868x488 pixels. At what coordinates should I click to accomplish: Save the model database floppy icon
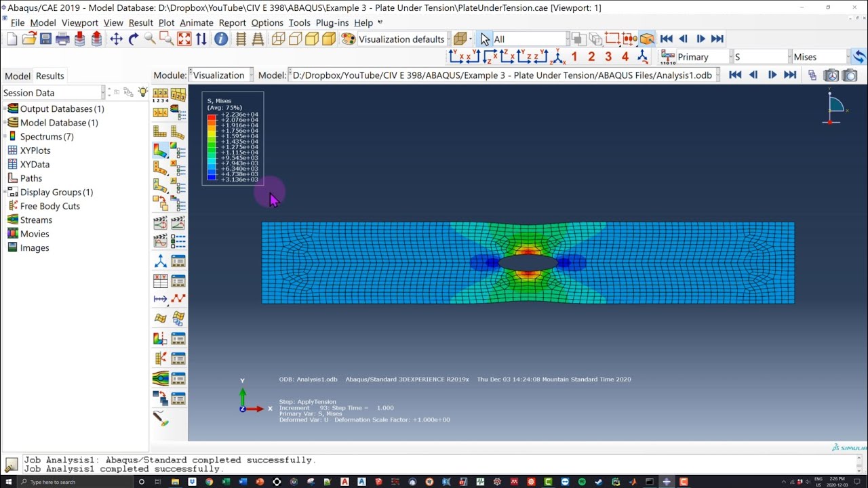(45, 39)
